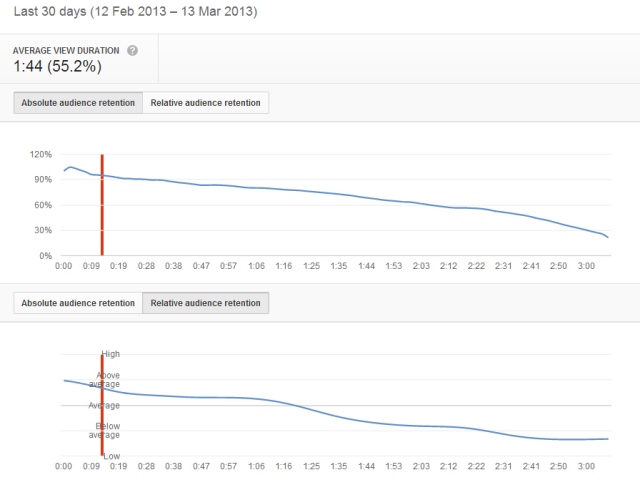This screenshot has height=480, width=640.
Task: Click the Above average label on relative chart
Action: [107, 380]
